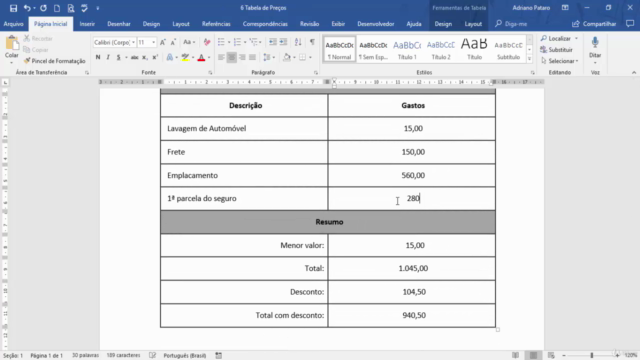Click Português (Brasil) language indicator
The image size is (640, 360).
(184, 356)
